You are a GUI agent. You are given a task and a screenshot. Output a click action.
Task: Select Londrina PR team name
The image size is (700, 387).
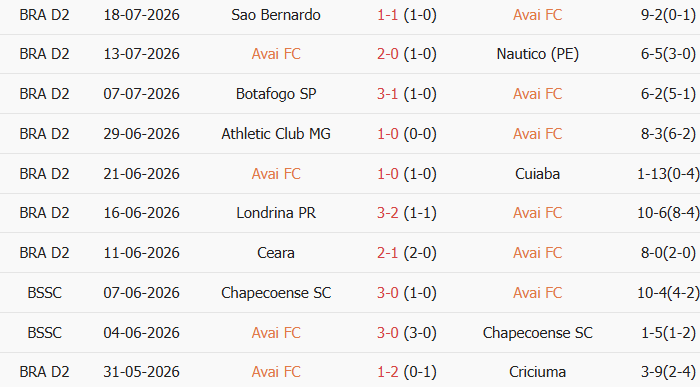(x=276, y=213)
